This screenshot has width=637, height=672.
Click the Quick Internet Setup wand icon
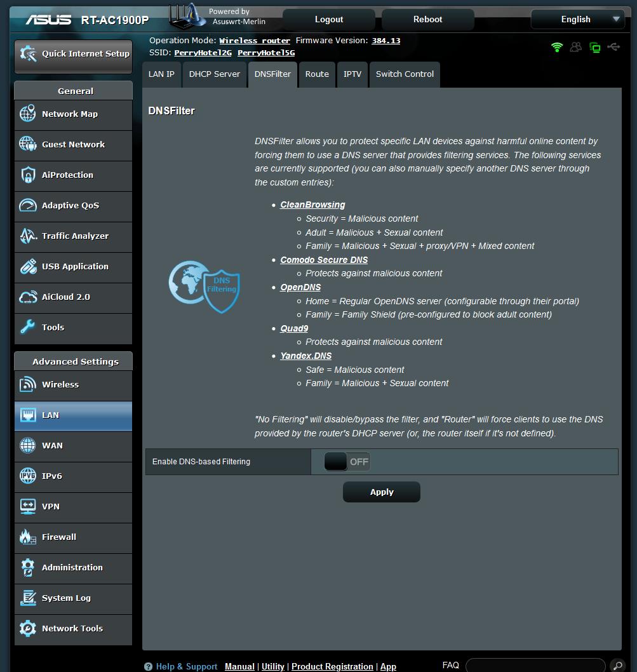[29, 53]
